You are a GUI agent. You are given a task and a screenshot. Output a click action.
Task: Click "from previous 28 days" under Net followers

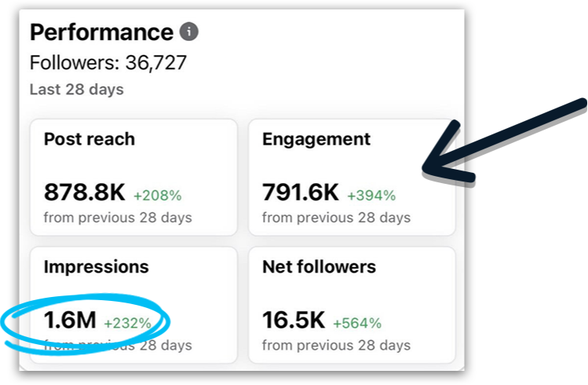(336, 345)
